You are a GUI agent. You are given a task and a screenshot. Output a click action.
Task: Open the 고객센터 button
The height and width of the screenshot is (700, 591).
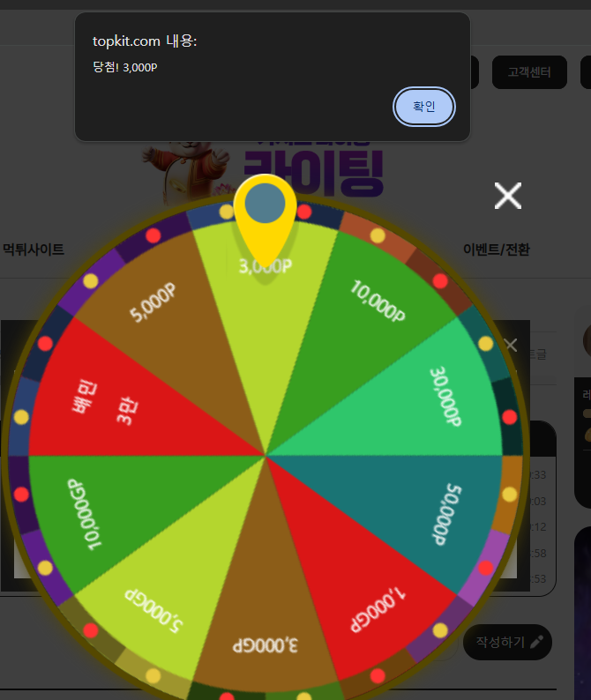[x=529, y=72]
